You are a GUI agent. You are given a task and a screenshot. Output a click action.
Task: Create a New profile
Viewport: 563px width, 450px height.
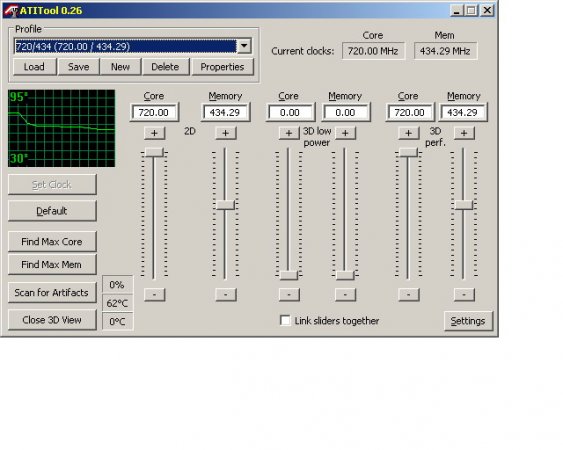pyautogui.click(x=120, y=67)
